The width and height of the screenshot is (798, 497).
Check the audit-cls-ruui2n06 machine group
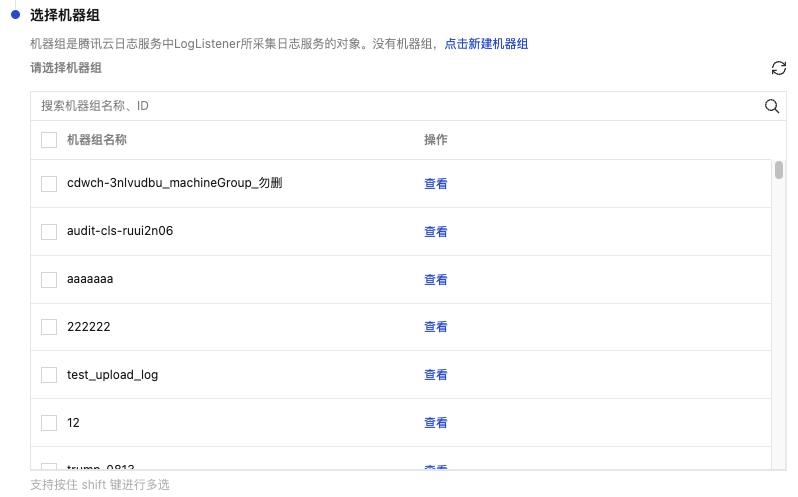click(x=49, y=231)
